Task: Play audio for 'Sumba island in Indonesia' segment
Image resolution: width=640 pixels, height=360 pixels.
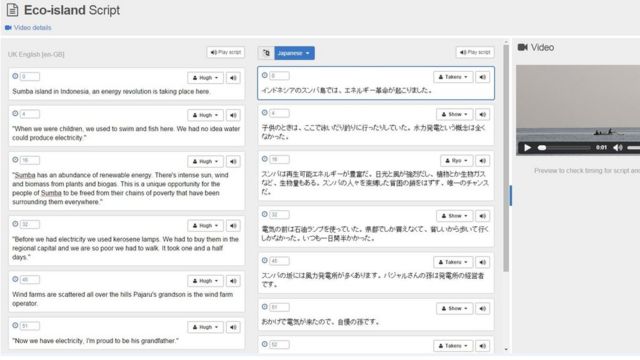Action: pyautogui.click(x=233, y=78)
